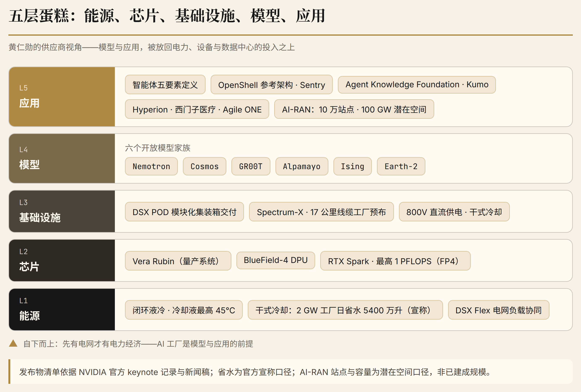This screenshot has height=392, width=581.
Task: Click the AI-RAN 10 万站点 chip
Action: tap(354, 109)
